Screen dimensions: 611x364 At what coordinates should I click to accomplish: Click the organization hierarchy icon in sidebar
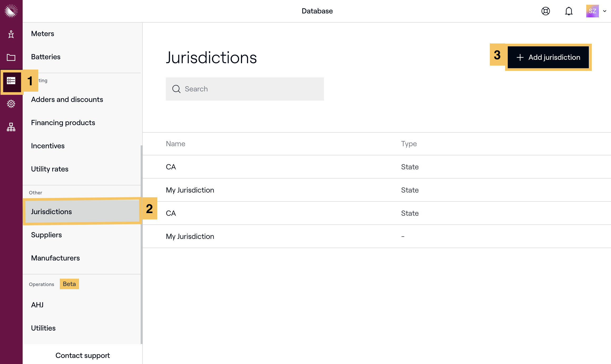pos(11,127)
